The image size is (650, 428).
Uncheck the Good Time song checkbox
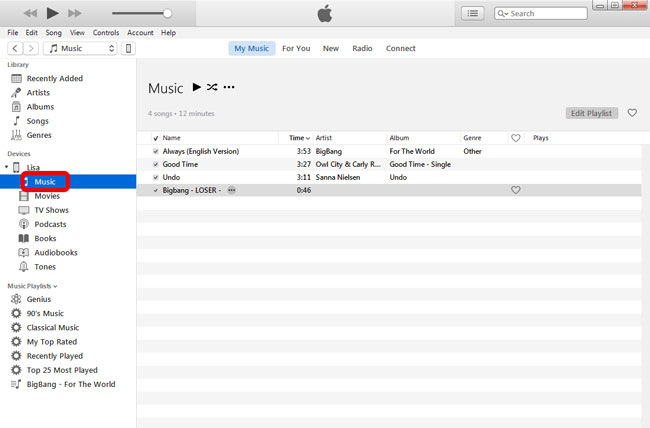pyautogui.click(x=156, y=164)
